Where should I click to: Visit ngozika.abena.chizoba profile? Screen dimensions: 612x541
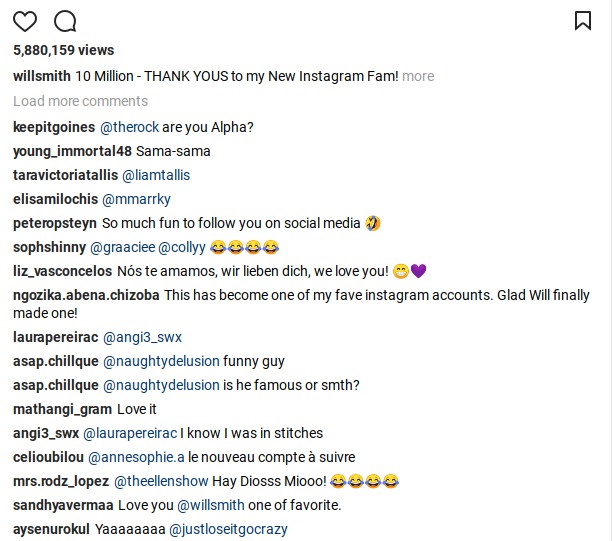pos(86,295)
